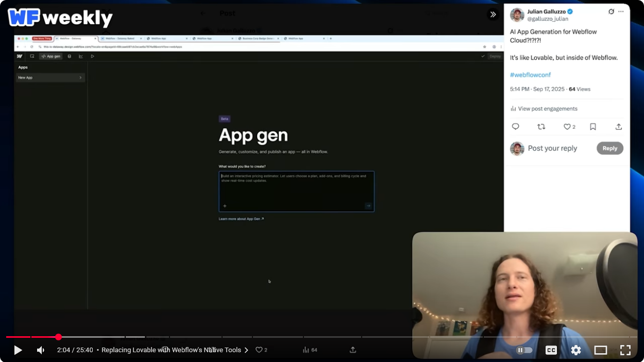Click the plus icon in the prompt box

pyautogui.click(x=225, y=206)
